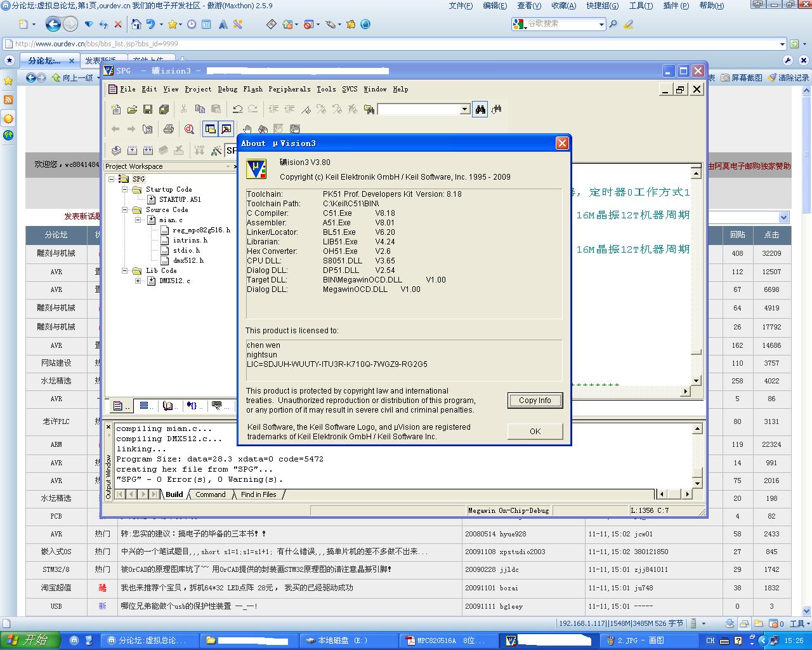
Task: Save the current file with the floppy icon
Action: tap(148, 109)
